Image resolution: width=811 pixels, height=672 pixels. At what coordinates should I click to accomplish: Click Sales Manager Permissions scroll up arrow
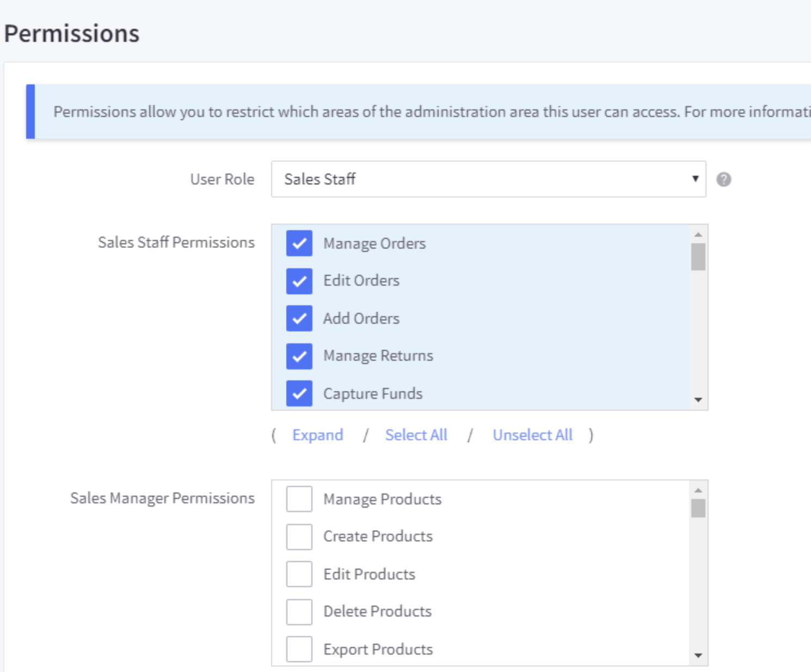[698, 490]
